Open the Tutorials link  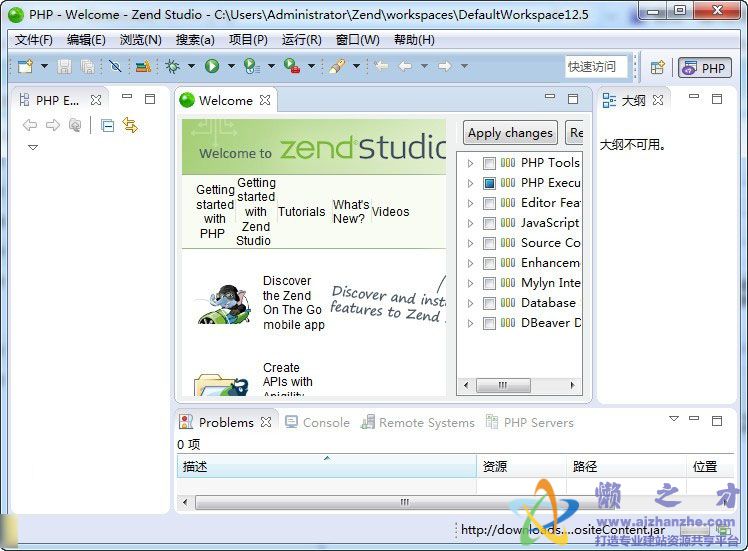pos(301,211)
